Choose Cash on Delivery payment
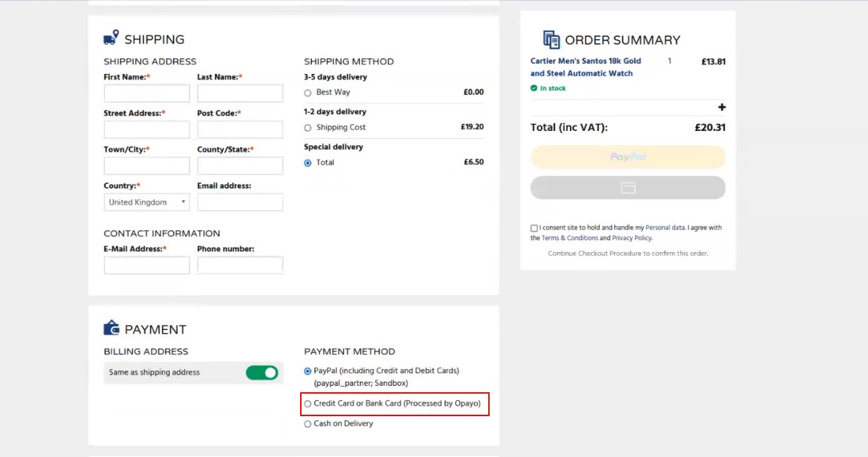This screenshot has width=868, height=457. click(308, 424)
